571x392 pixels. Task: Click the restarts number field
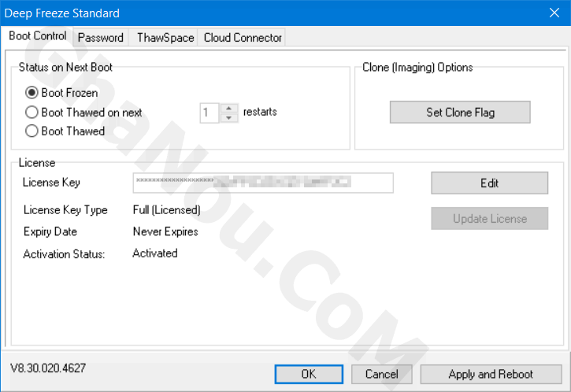point(209,113)
